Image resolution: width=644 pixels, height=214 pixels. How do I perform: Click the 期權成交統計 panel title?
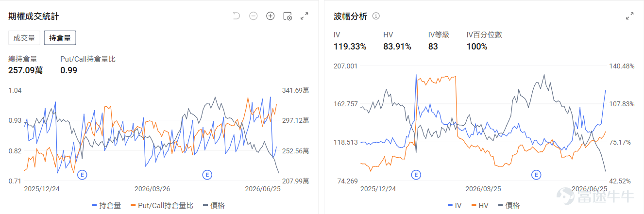[x=34, y=16]
